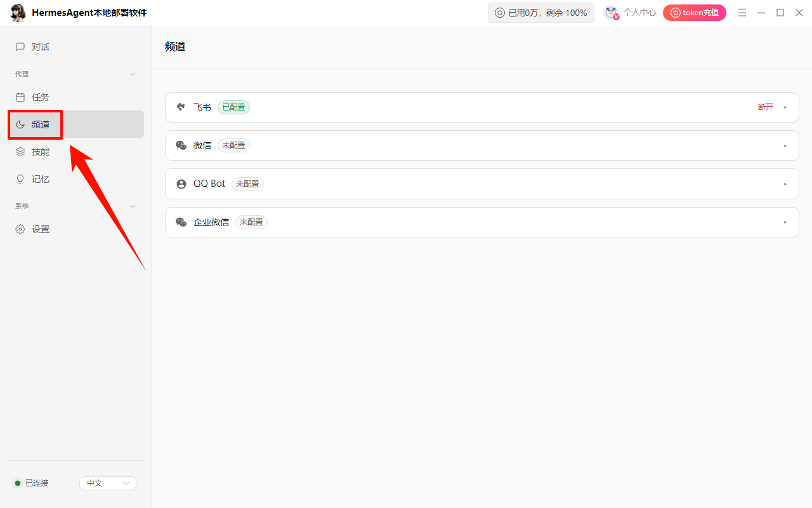The height and width of the screenshot is (508, 812).
Task: Click the 未配置 badge on 企业微信
Action: (251, 222)
